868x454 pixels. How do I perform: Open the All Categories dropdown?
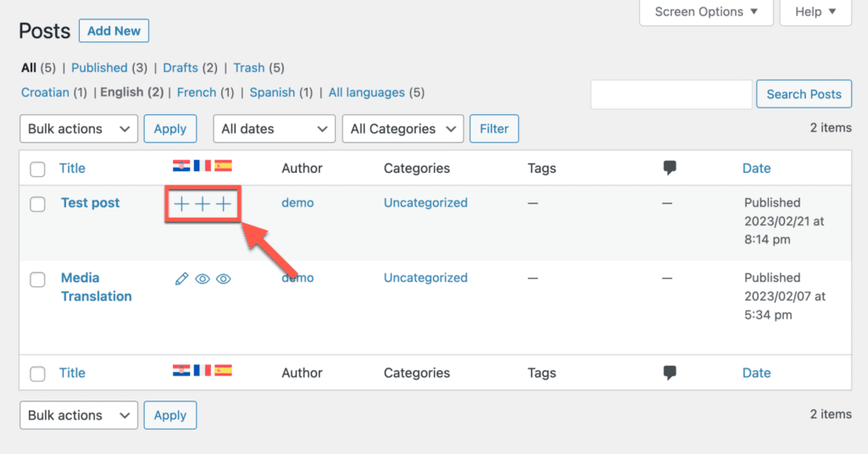click(x=403, y=129)
